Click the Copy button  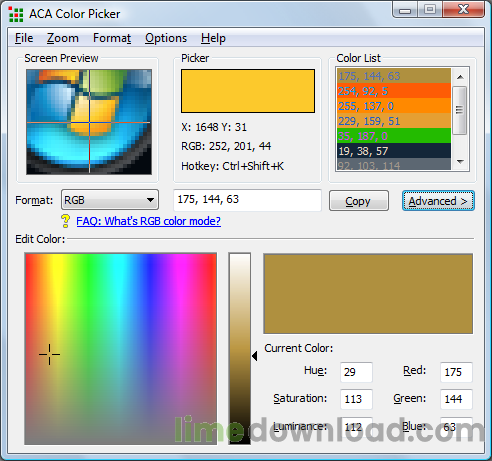359,201
